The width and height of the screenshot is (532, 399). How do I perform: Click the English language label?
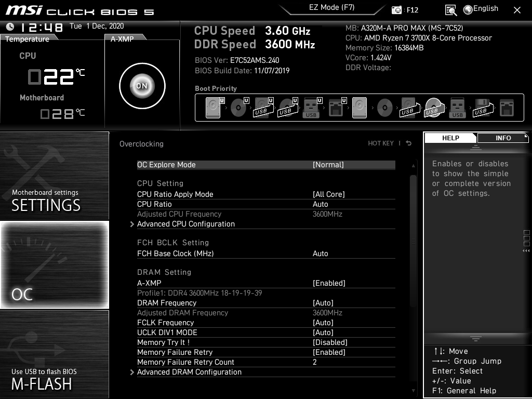click(x=486, y=8)
